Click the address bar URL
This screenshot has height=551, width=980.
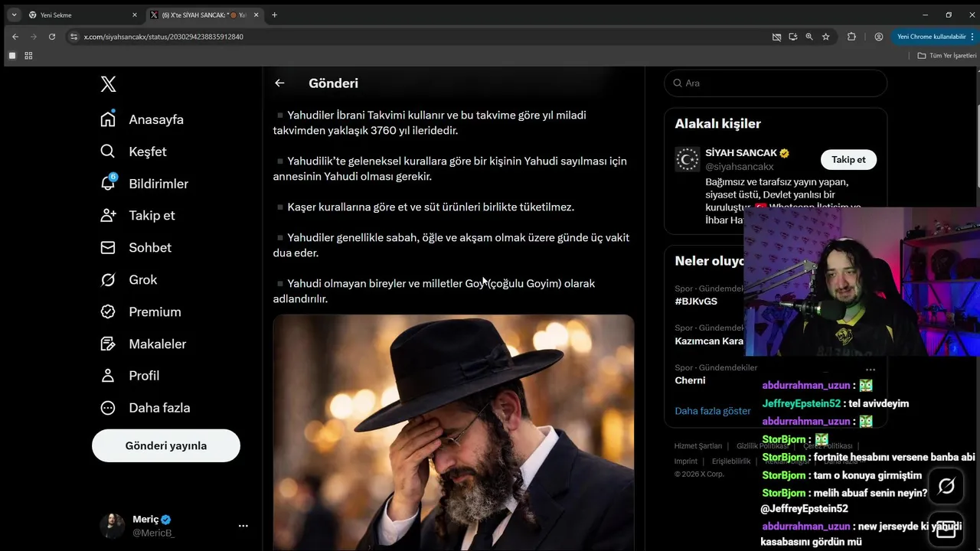tap(164, 37)
